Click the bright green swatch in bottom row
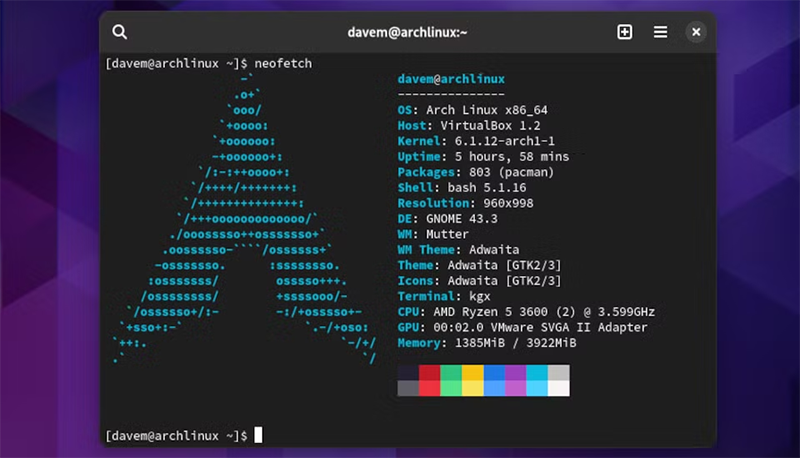This screenshot has width=800, height=458. tap(451, 388)
